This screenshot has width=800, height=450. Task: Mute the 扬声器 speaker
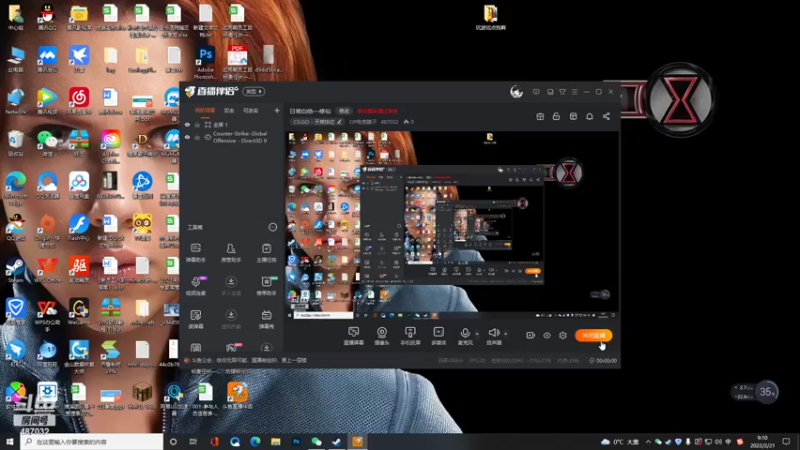(493, 336)
